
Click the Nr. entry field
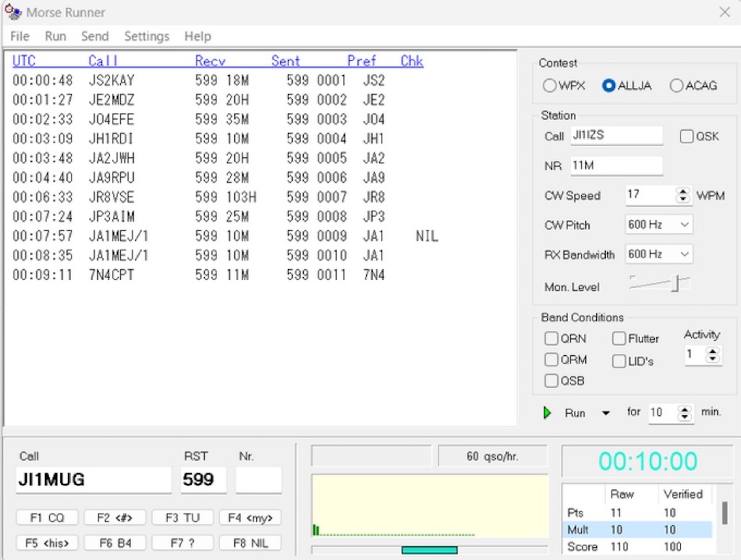tap(258, 480)
